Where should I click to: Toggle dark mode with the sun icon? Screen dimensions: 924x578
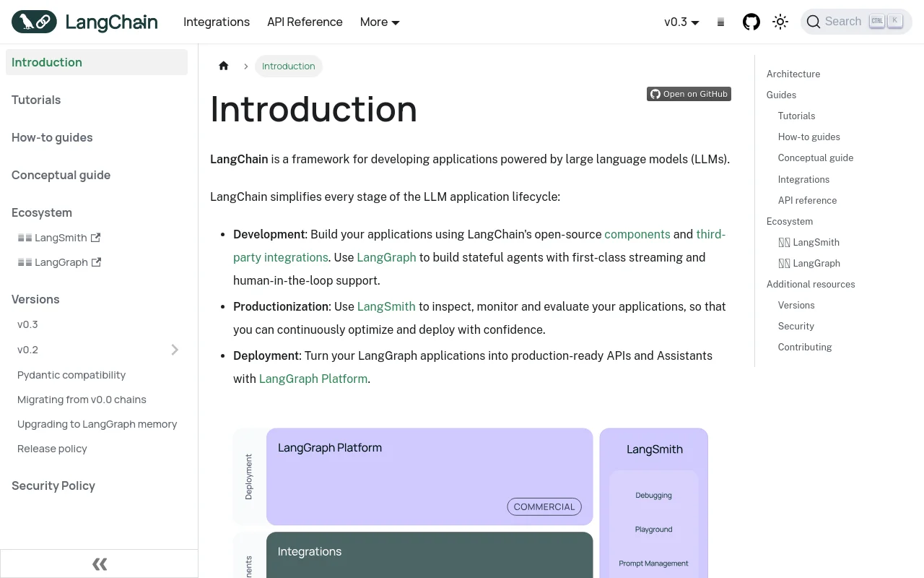point(780,22)
